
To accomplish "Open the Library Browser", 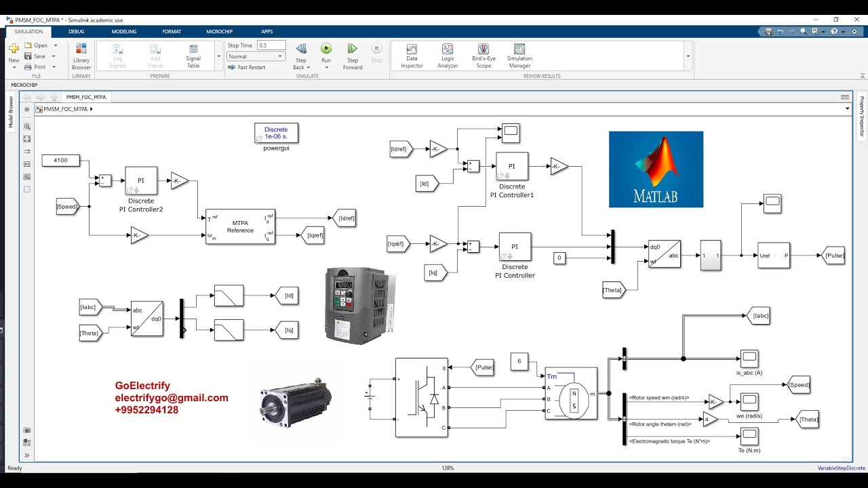I will (x=81, y=56).
